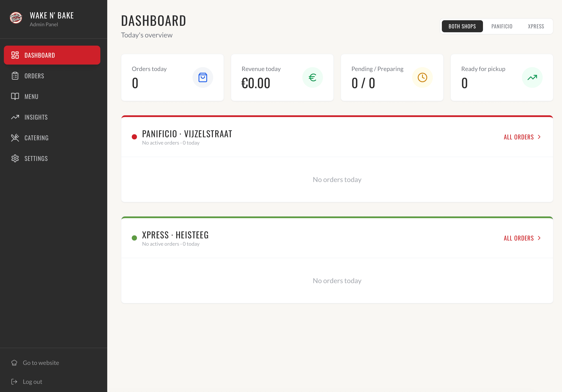
Task: Click the Wake N' Bake title text
Action: click(52, 16)
